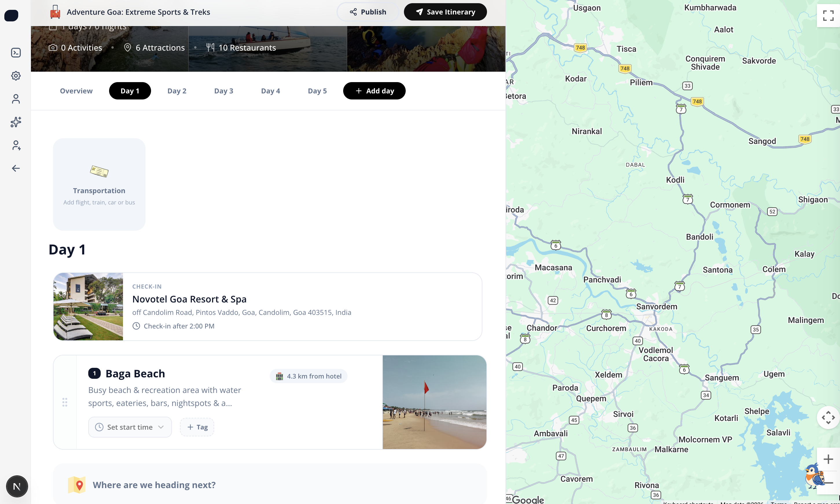Click the hotel address text

pos(242,312)
